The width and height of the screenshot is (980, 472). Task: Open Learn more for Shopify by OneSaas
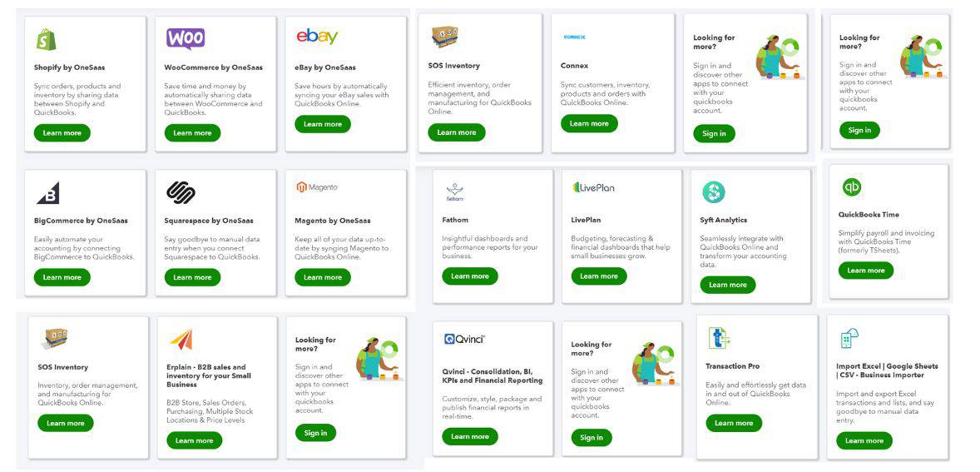pyautogui.click(x=62, y=132)
